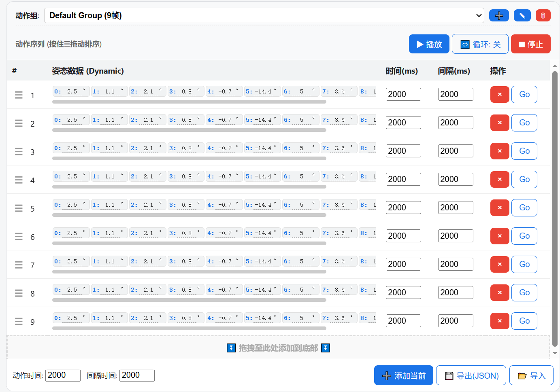Screen dimensions: 560x392
Task: Open the Default Group action group dropdown
Action: (x=264, y=16)
